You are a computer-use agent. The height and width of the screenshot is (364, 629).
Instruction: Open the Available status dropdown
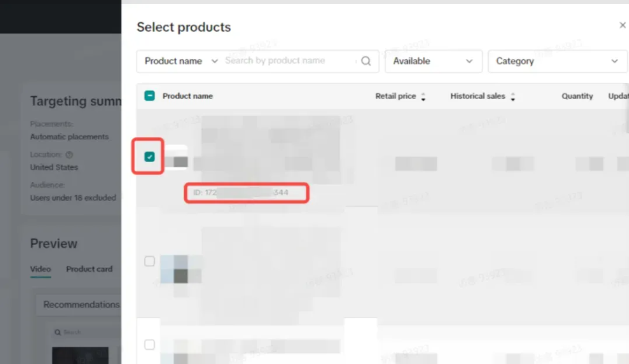pos(433,61)
